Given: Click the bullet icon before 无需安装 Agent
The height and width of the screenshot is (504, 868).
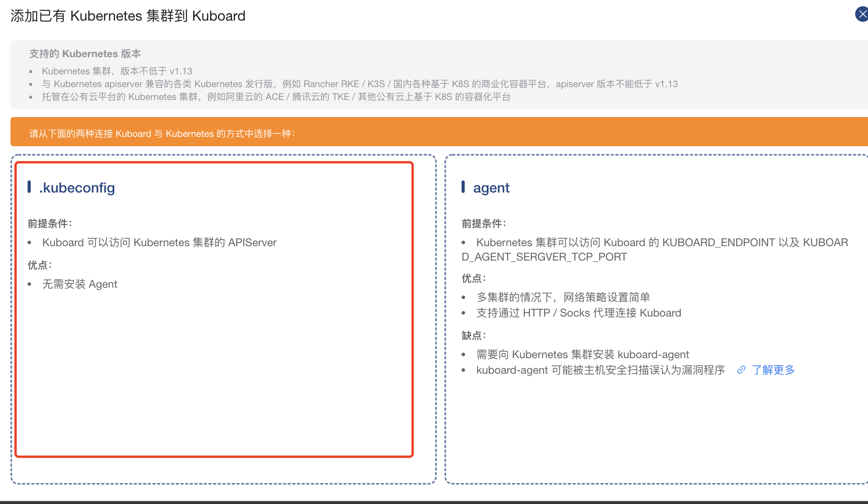Looking at the screenshot, I should [x=30, y=284].
